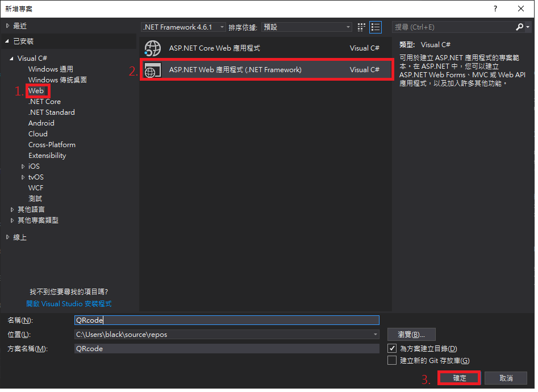Click the ASP.NET Core Web application globe icon

[x=153, y=48]
